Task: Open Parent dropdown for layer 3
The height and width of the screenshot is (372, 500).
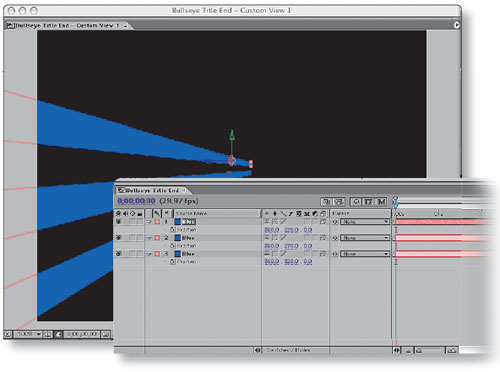Action: pyautogui.click(x=365, y=254)
